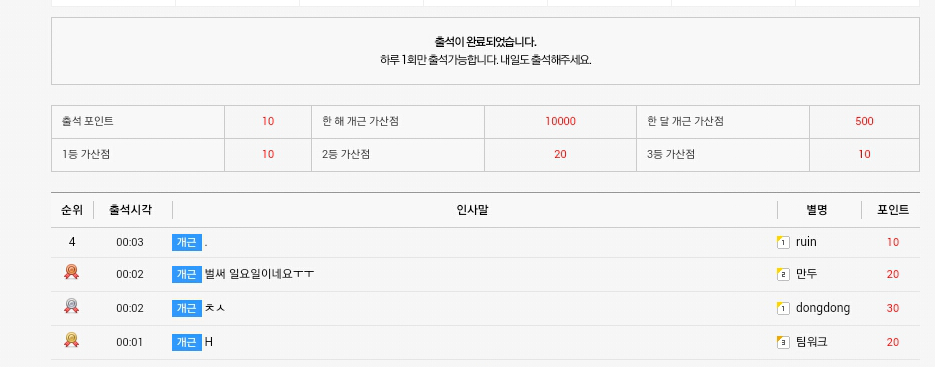Click the silver medal icon for dongdong
This screenshot has width=935, height=367.
pyautogui.click(x=72, y=307)
